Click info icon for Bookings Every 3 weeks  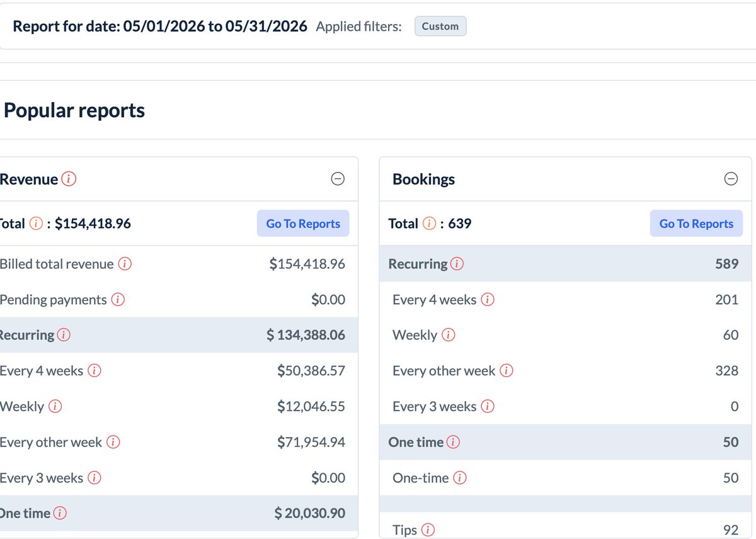pyautogui.click(x=487, y=407)
